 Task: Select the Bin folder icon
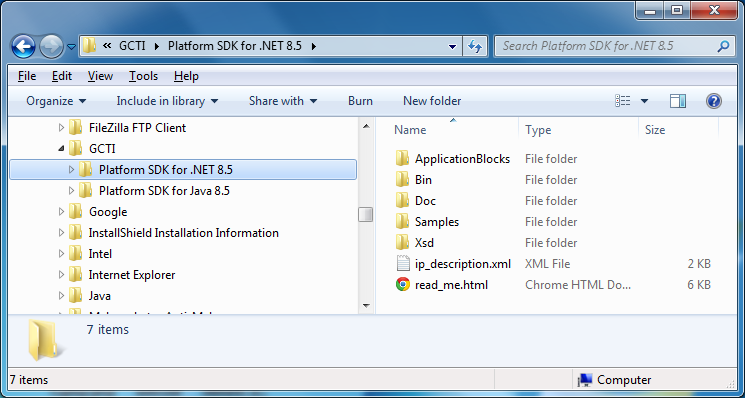point(402,180)
